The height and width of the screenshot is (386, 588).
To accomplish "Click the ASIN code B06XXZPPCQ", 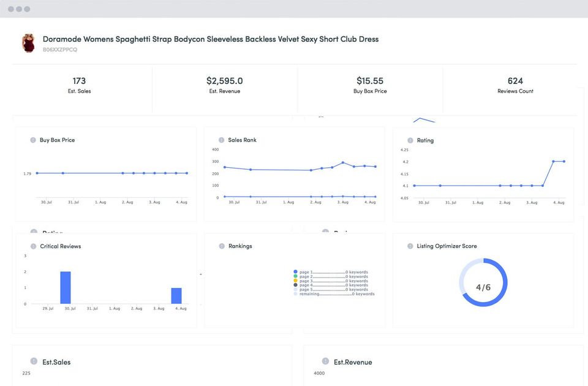I will point(60,50).
